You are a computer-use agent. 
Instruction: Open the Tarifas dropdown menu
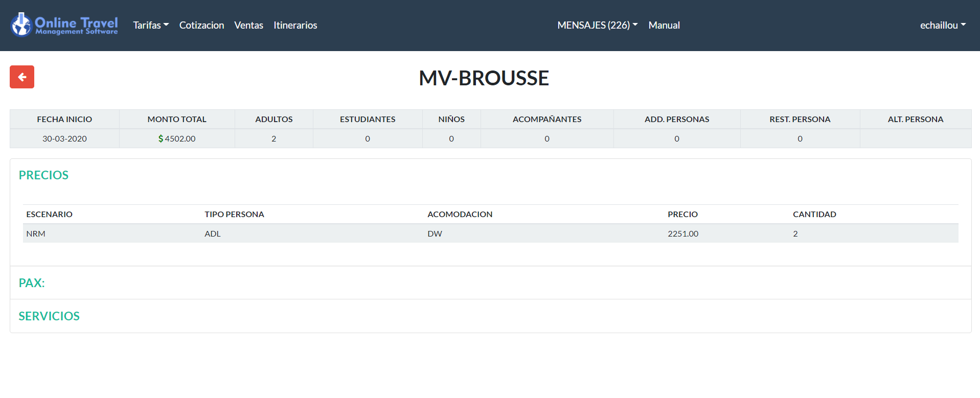click(151, 25)
